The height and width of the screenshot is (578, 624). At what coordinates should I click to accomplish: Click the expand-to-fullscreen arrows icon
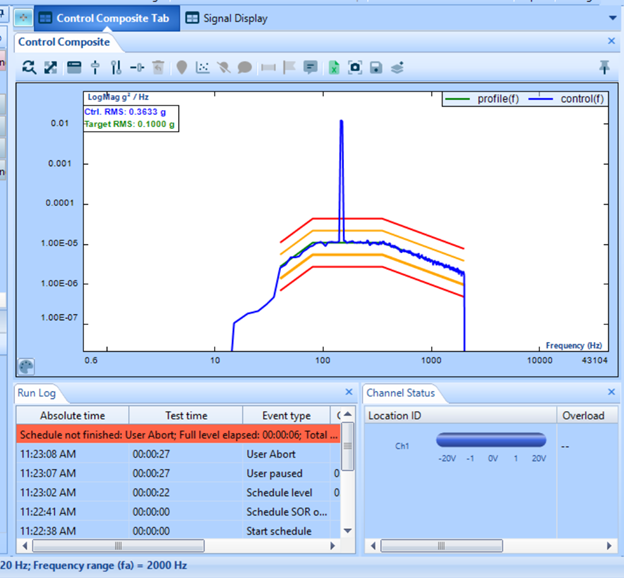coord(51,67)
